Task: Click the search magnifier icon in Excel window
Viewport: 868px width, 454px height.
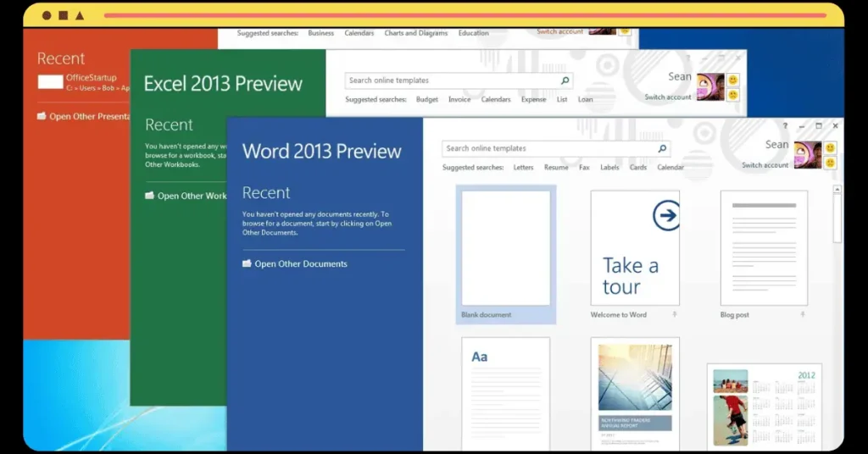Action: (565, 80)
